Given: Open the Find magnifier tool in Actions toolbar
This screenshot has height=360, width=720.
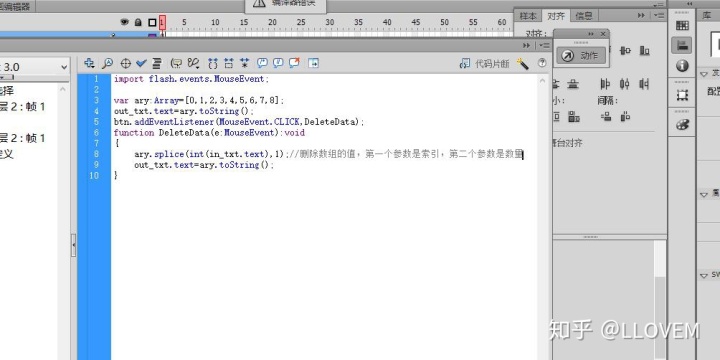Looking at the screenshot, I should click(107, 63).
